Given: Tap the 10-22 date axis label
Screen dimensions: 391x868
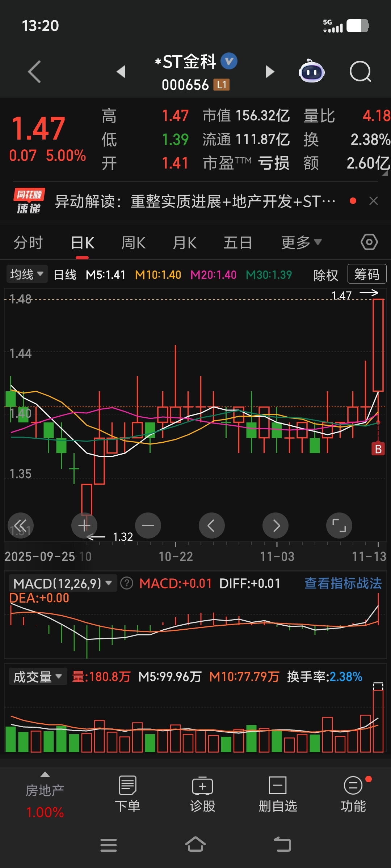Looking at the screenshot, I should pos(176,556).
